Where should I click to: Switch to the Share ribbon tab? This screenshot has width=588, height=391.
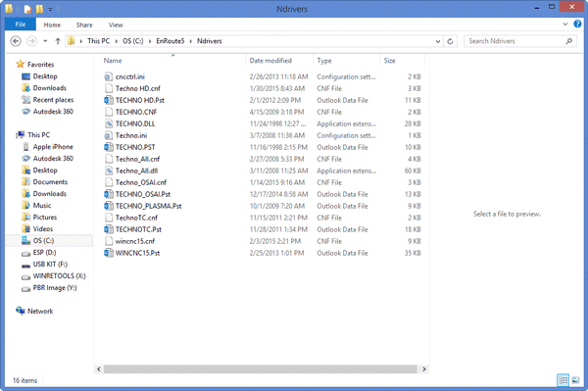(84, 24)
